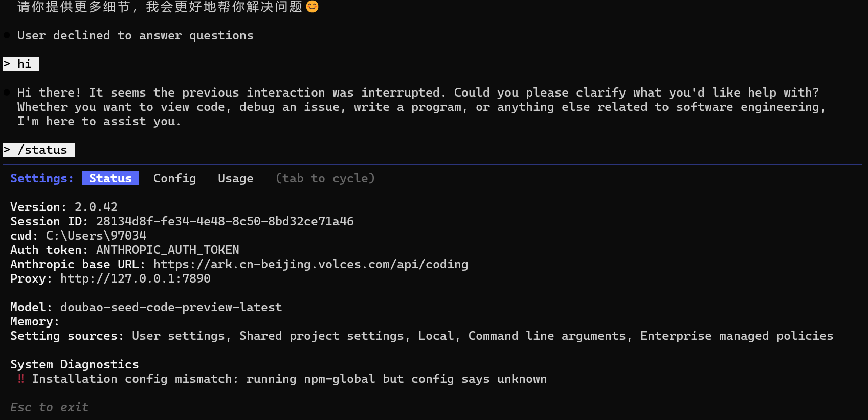Viewport: 868px width, 420px height.
Task: Switch to the Usage tab
Action: 235,178
